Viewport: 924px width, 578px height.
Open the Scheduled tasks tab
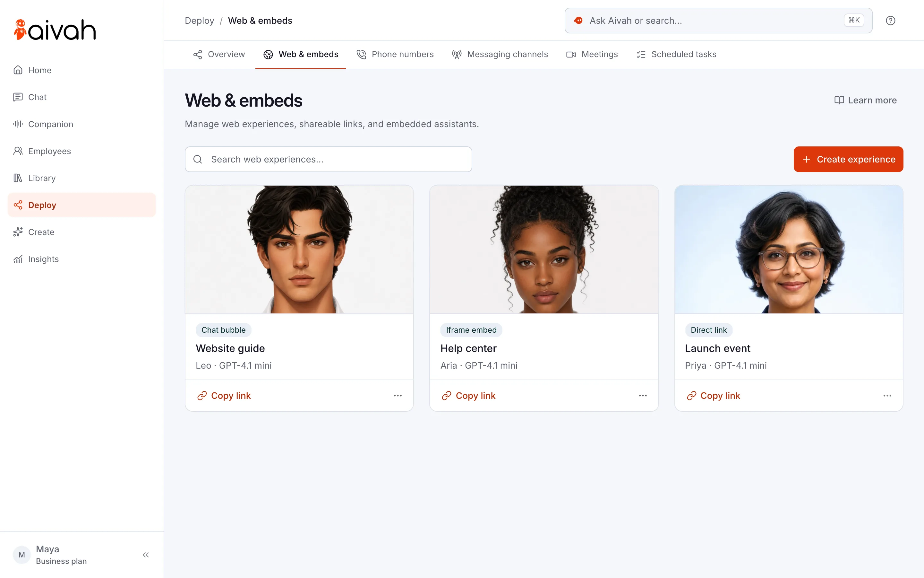click(x=676, y=54)
